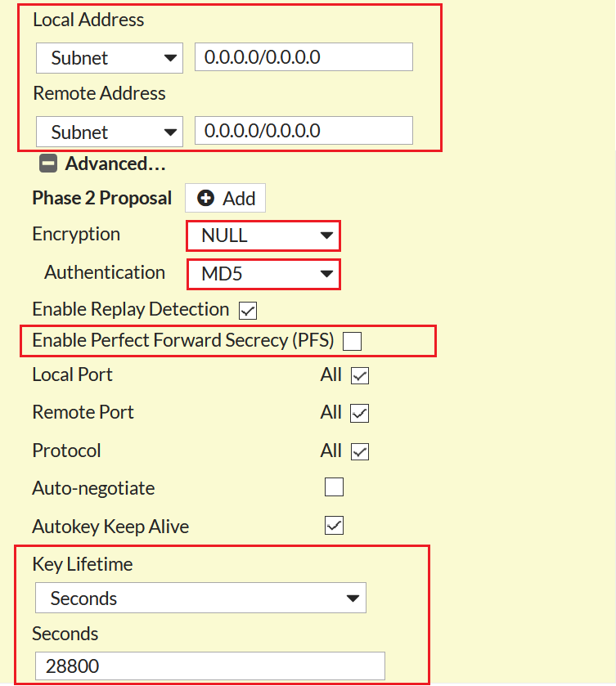Change Encryption from NULL
The width and height of the screenshot is (616, 686).
pos(262,235)
